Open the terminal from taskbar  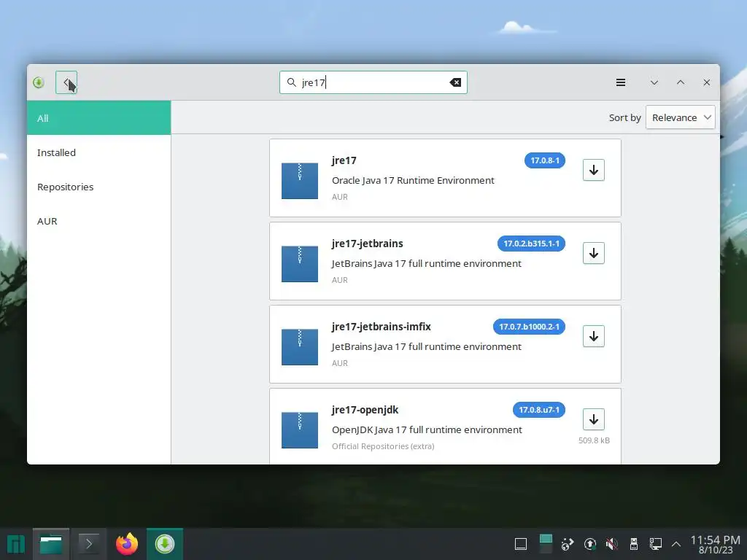tap(88, 544)
